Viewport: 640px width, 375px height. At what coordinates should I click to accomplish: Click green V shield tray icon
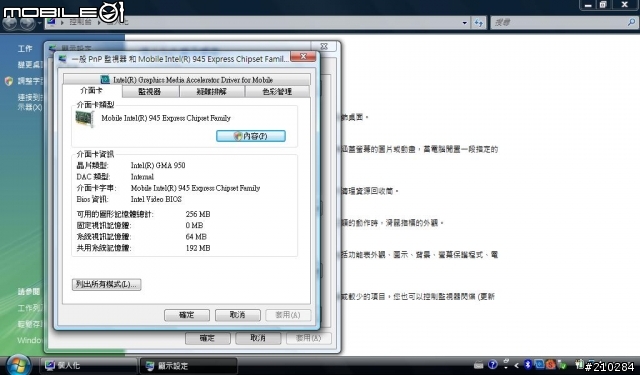(x=562, y=365)
